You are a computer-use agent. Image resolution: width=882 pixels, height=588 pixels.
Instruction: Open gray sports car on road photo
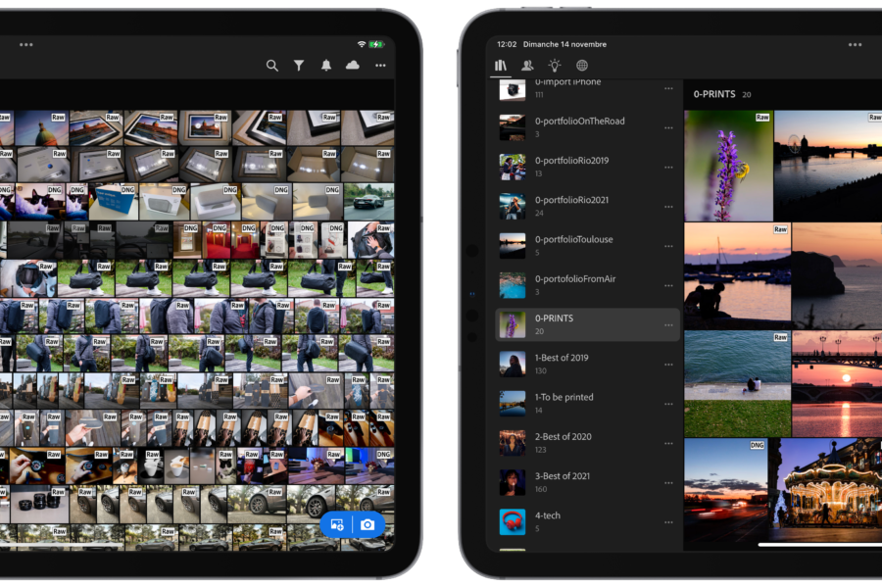coord(369,202)
